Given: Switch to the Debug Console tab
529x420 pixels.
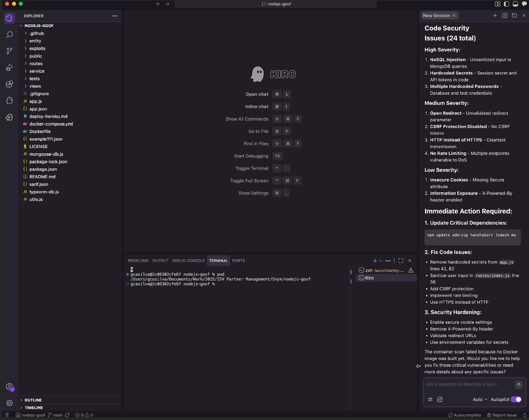Looking at the screenshot, I should (x=188, y=261).
